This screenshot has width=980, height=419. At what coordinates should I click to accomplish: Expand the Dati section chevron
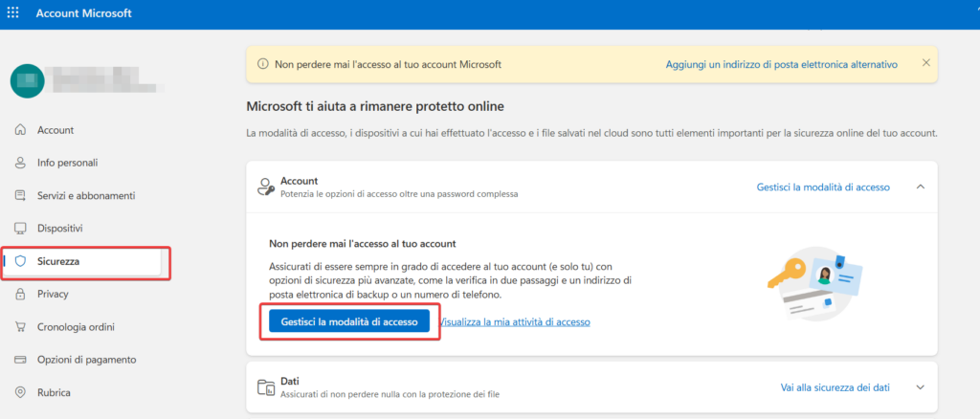pyautogui.click(x=920, y=387)
